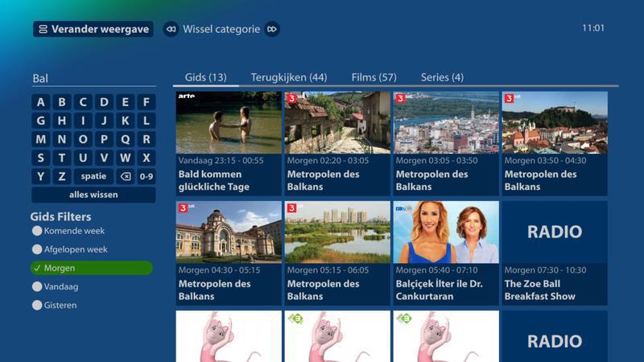Switch to the Films (57) tab

point(374,77)
